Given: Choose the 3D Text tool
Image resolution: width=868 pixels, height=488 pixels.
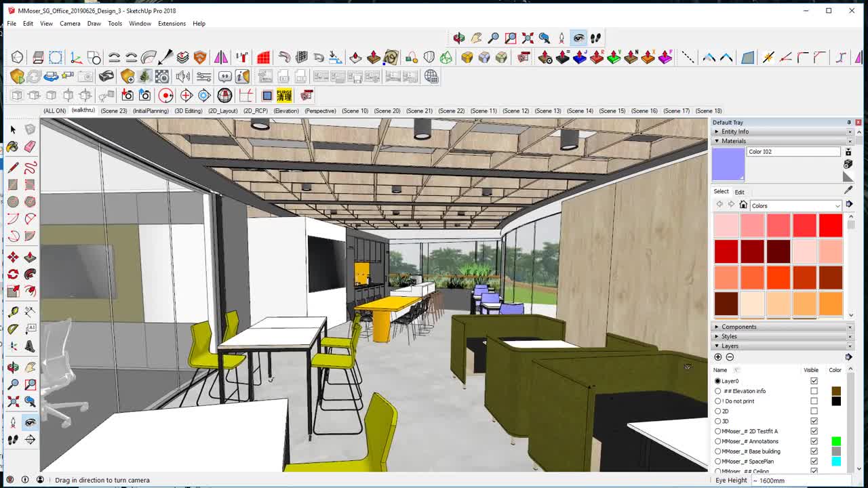Looking at the screenshot, I should [30, 346].
